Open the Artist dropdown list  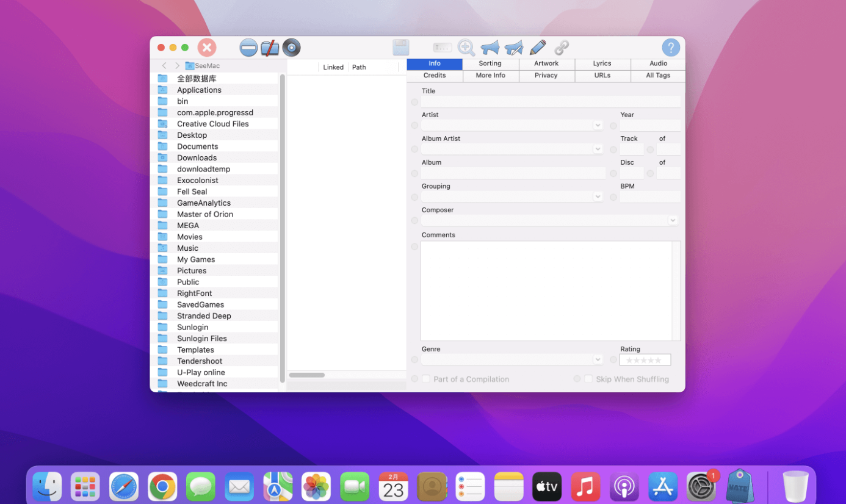(x=598, y=126)
